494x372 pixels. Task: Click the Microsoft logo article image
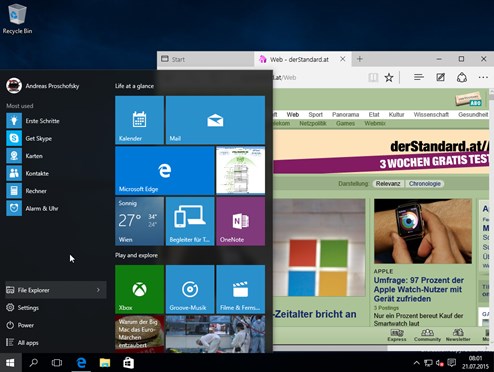tap(319, 247)
